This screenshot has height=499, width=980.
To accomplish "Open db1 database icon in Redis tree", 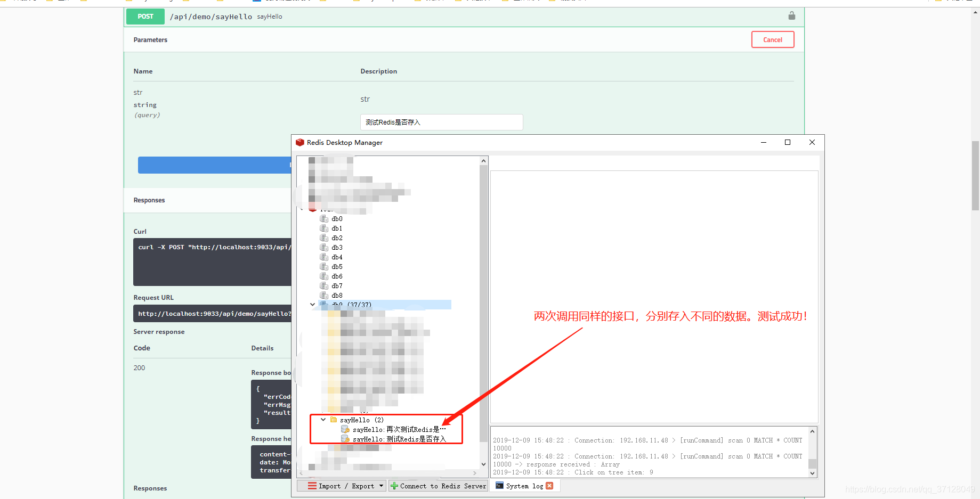I will 323,228.
